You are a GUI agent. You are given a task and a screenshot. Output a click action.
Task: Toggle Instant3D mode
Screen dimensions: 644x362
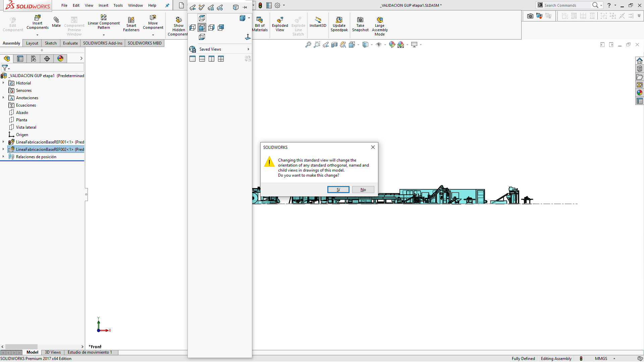[318, 21]
